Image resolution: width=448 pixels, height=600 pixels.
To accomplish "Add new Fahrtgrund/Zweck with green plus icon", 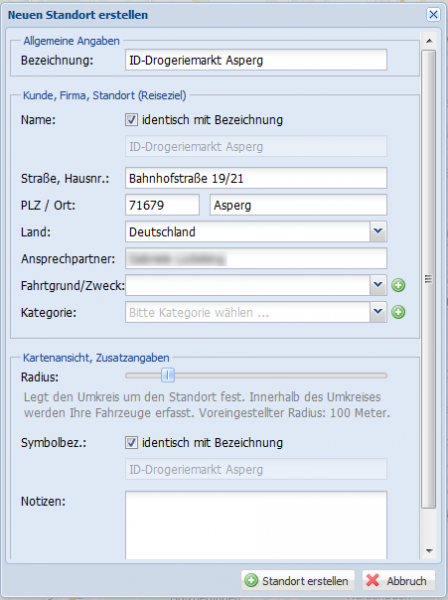I will point(398,285).
